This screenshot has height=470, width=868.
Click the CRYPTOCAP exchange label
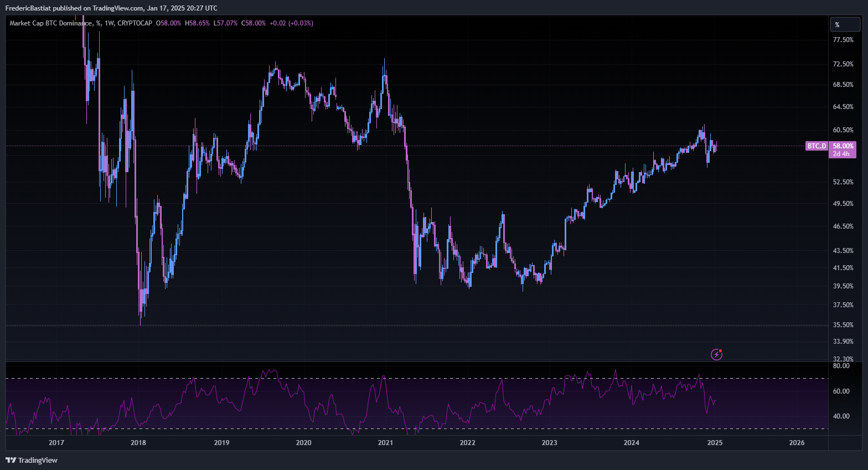(x=135, y=23)
